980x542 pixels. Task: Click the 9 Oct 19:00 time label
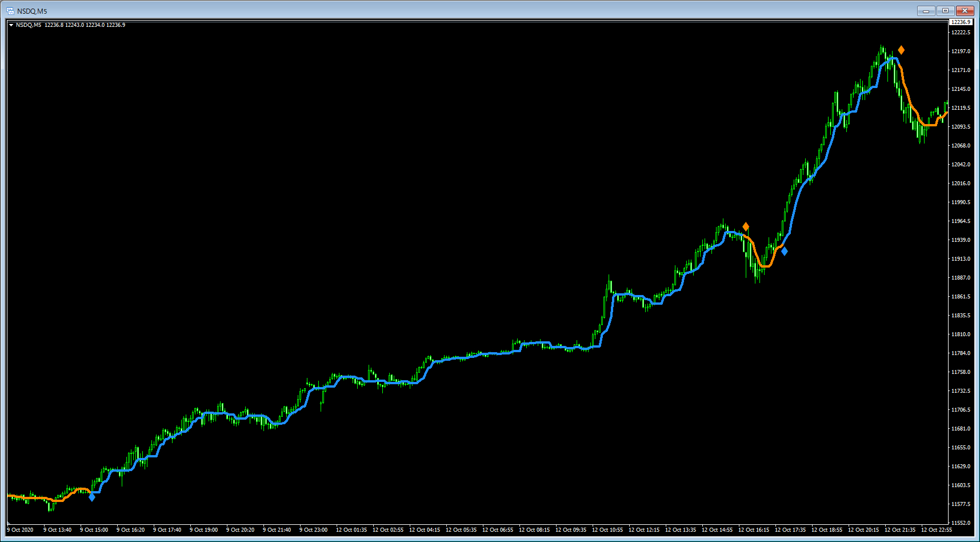coord(204,530)
